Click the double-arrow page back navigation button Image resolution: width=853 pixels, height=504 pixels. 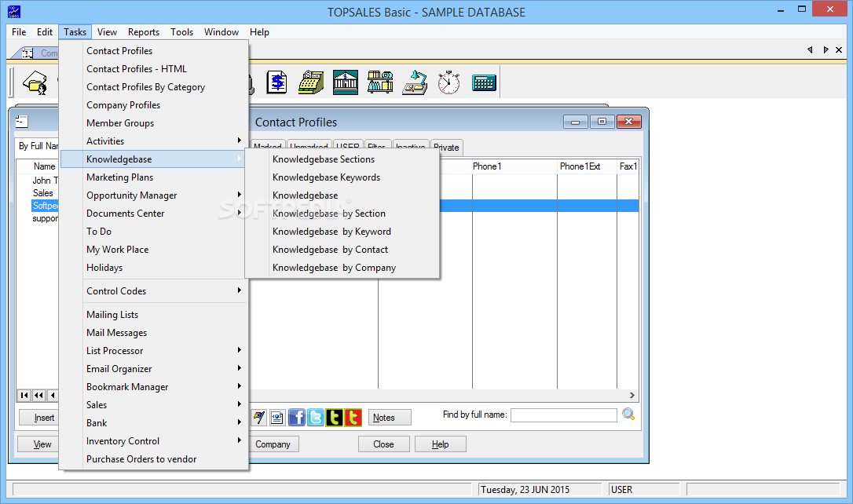point(38,395)
